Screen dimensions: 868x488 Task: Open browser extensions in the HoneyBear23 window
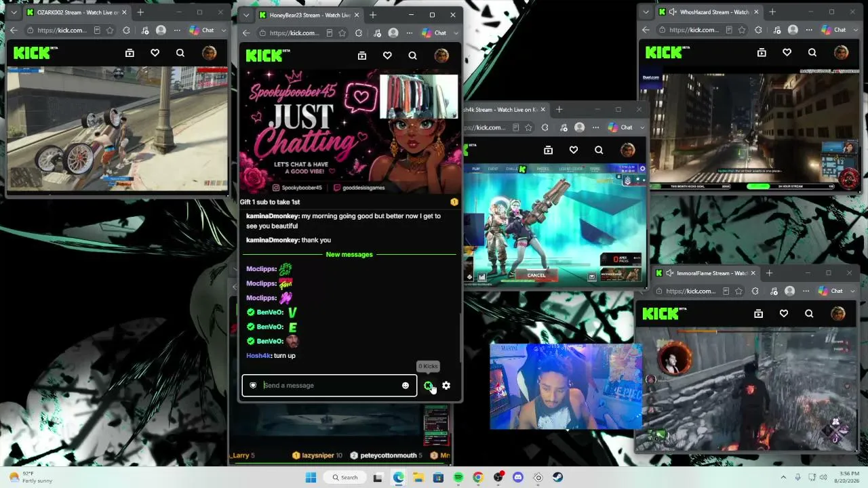pyautogui.click(x=359, y=33)
